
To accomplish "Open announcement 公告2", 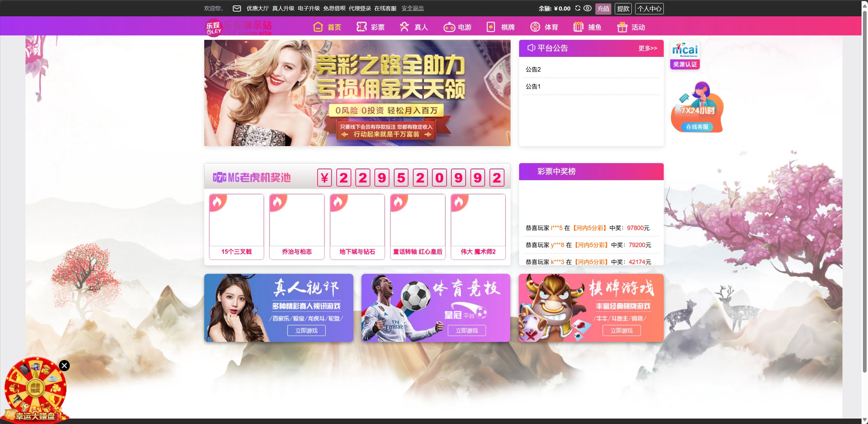I will tap(533, 69).
